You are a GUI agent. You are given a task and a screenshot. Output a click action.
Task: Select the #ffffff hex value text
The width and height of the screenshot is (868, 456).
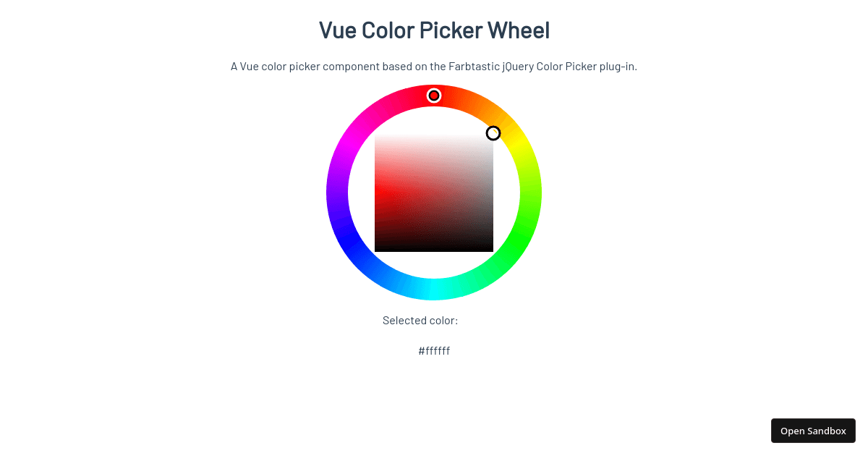pos(434,350)
